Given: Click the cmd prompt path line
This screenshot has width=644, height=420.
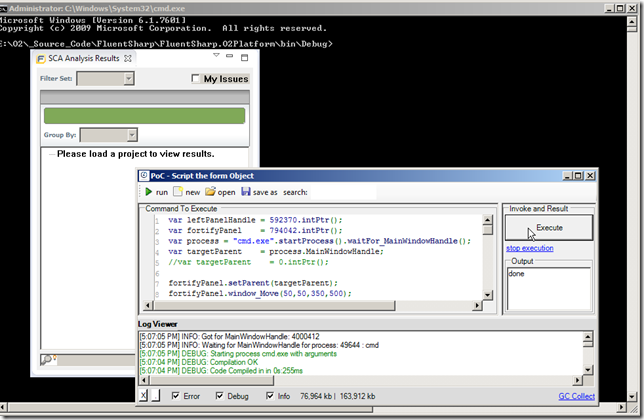Looking at the screenshot, I should click(x=166, y=44).
